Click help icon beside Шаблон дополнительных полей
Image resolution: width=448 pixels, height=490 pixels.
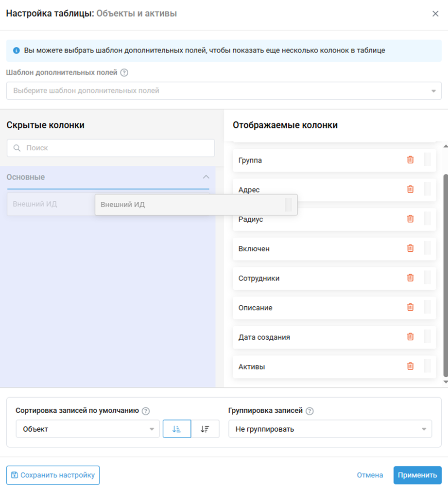pyautogui.click(x=124, y=73)
